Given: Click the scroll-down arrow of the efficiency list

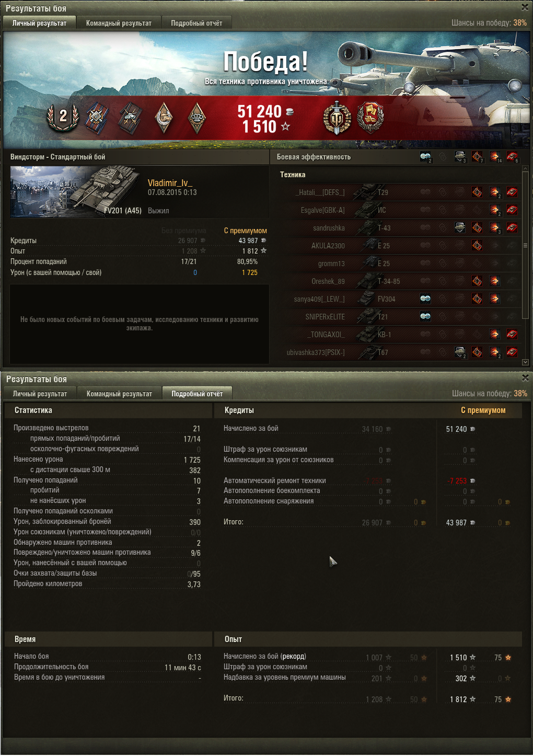Looking at the screenshot, I should point(525,362).
